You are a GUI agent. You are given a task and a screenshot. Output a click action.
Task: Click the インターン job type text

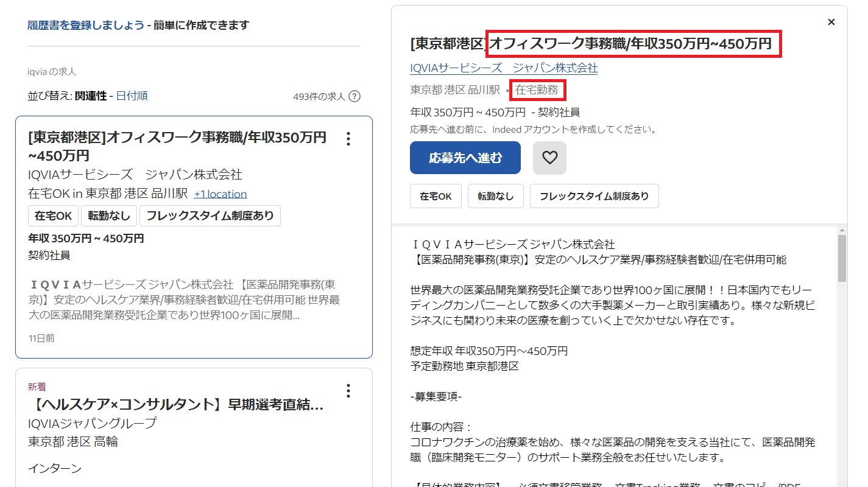coord(55,468)
